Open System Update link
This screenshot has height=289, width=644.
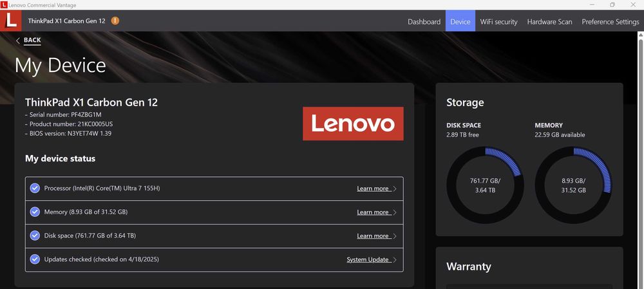point(368,259)
